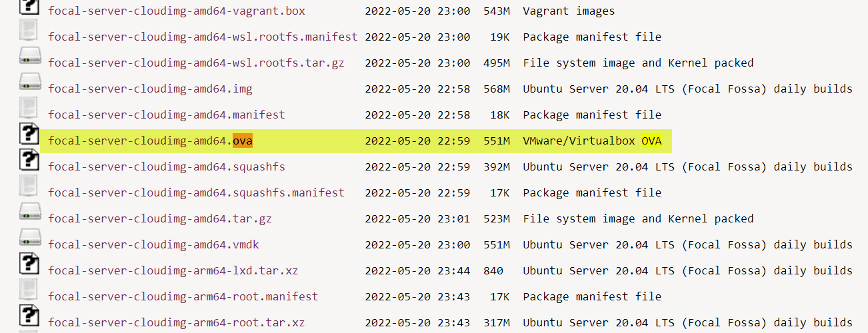The image size is (868, 333).
Task: Click the unknown-file icon beside amd64.squashfs
Action: [29, 160]
